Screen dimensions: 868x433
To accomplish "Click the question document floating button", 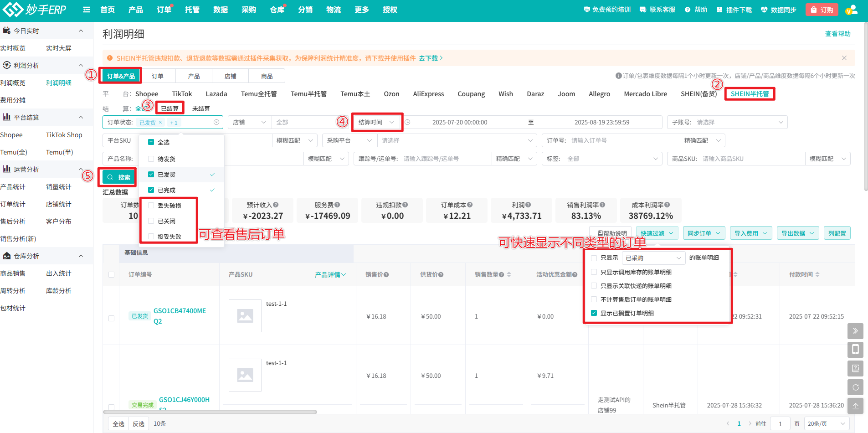I will click(x=855, y=368).
